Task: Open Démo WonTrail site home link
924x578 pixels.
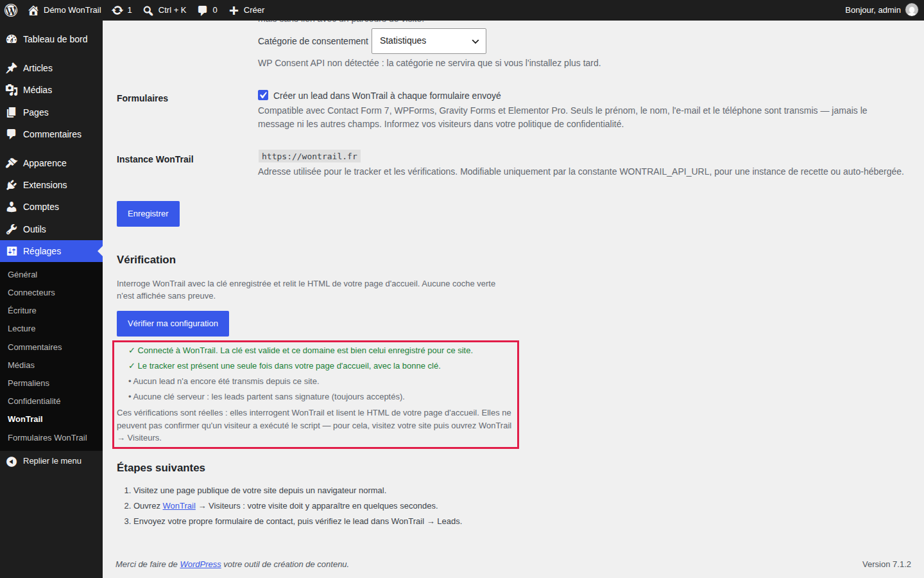Action: tap(65, 10)
